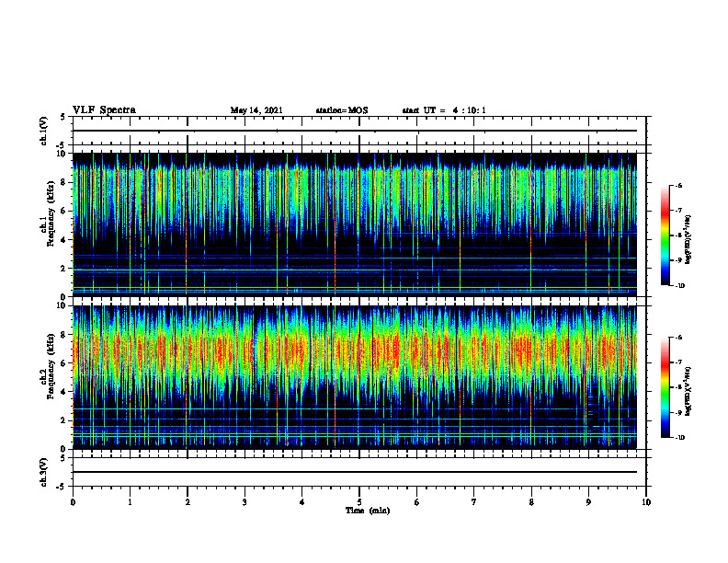Select the ch.1 colorbar 'log(PSD)' label
Screen dimensions: 728x563
(x=688, y=239)
